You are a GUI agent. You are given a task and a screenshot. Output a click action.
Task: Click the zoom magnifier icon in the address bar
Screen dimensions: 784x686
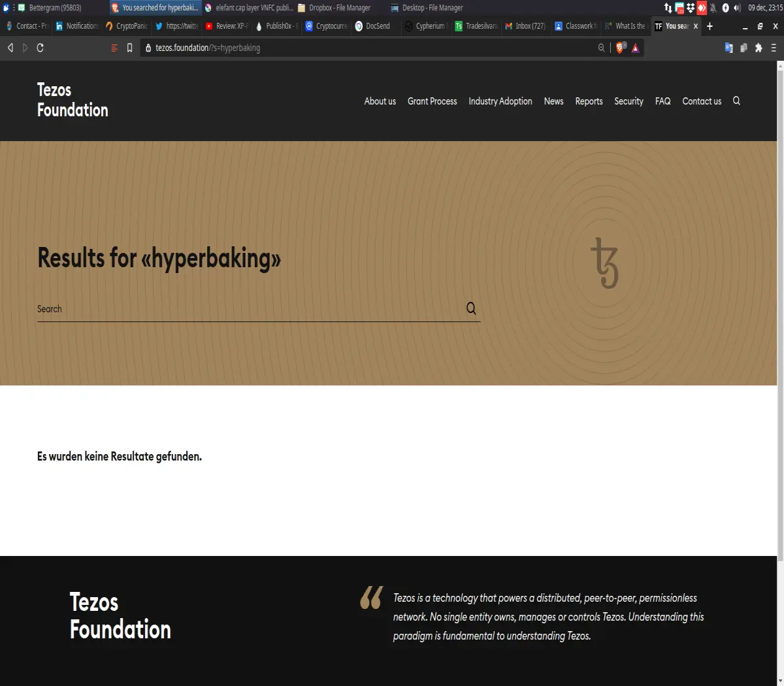pos(601,48)
